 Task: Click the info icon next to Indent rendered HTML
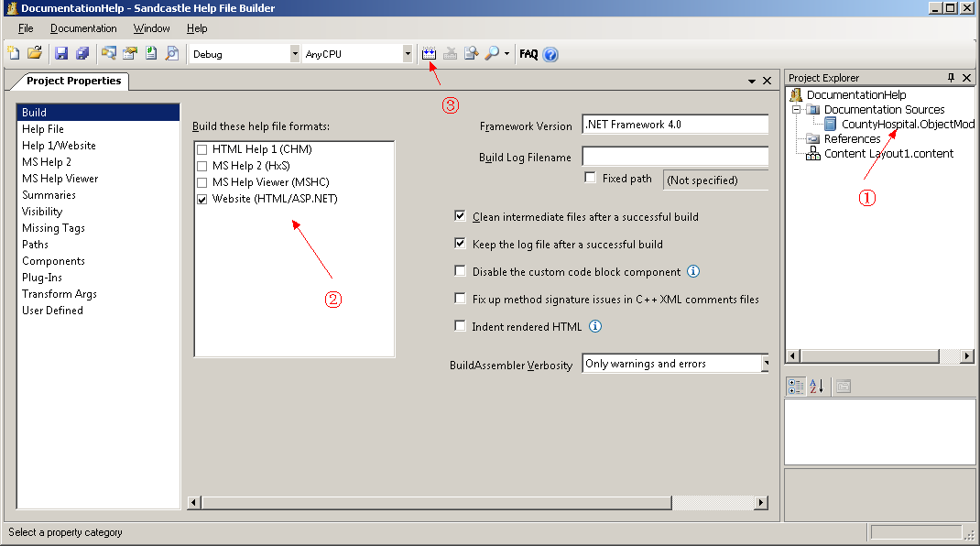point(595,326)
